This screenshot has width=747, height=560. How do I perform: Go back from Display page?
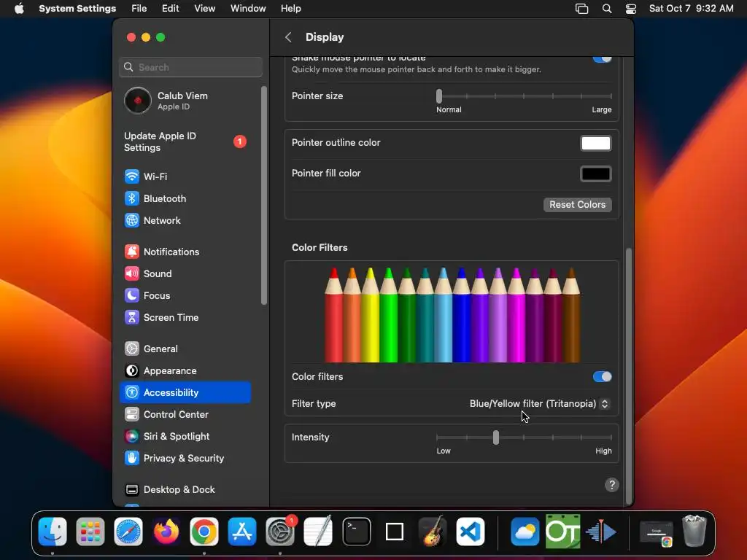[x=288, y=37]
